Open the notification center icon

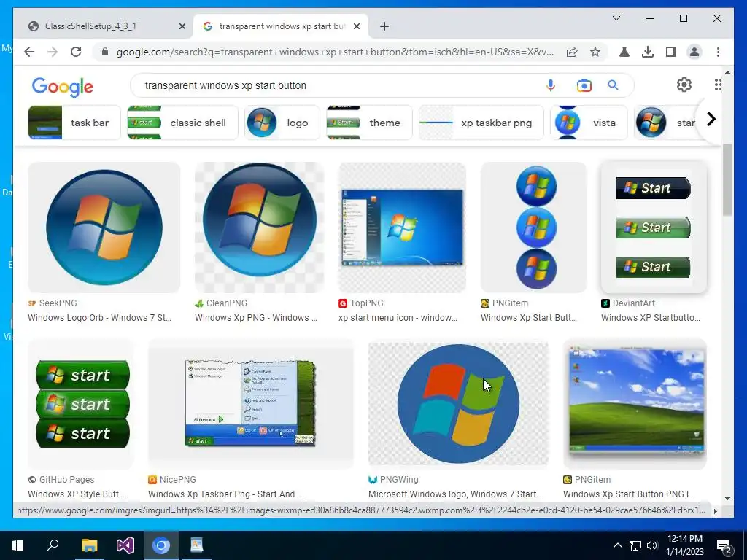click(x=724, y=546)
